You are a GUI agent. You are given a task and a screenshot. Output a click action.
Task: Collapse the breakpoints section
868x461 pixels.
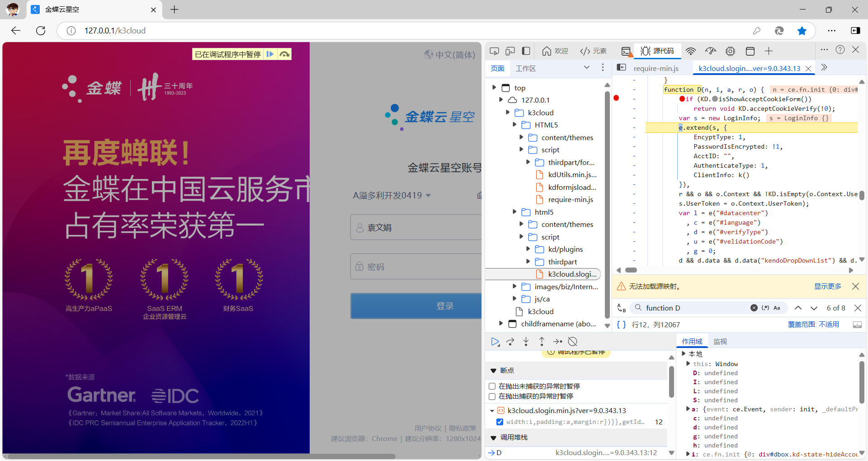tap(493, 371)
